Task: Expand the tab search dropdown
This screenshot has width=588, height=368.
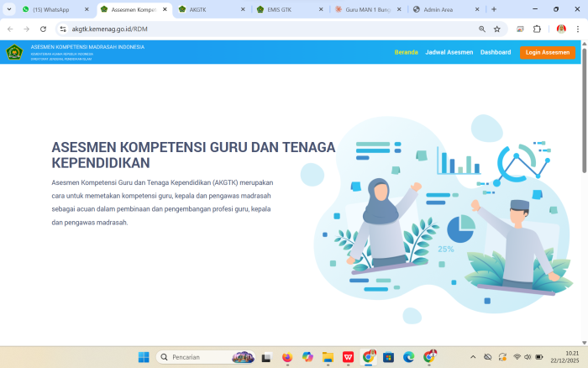Action: [9, 9]
